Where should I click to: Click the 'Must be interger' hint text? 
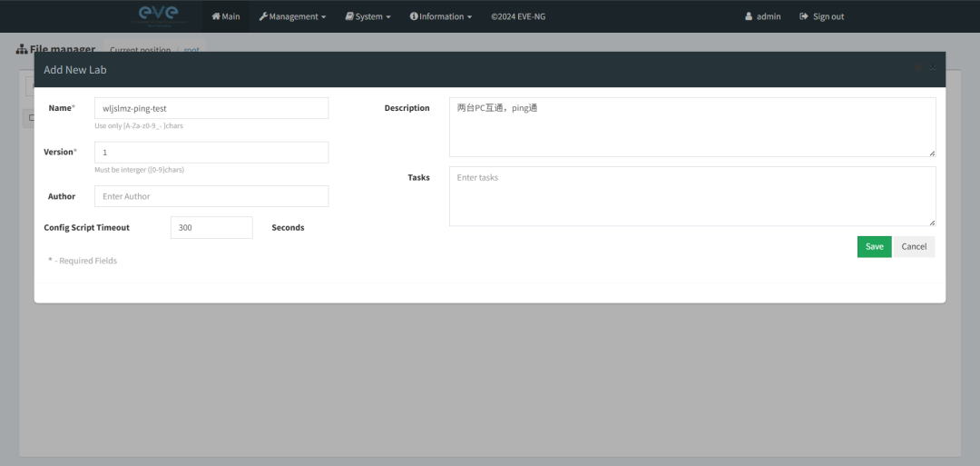pyautogui.click(x=140, y=170)
